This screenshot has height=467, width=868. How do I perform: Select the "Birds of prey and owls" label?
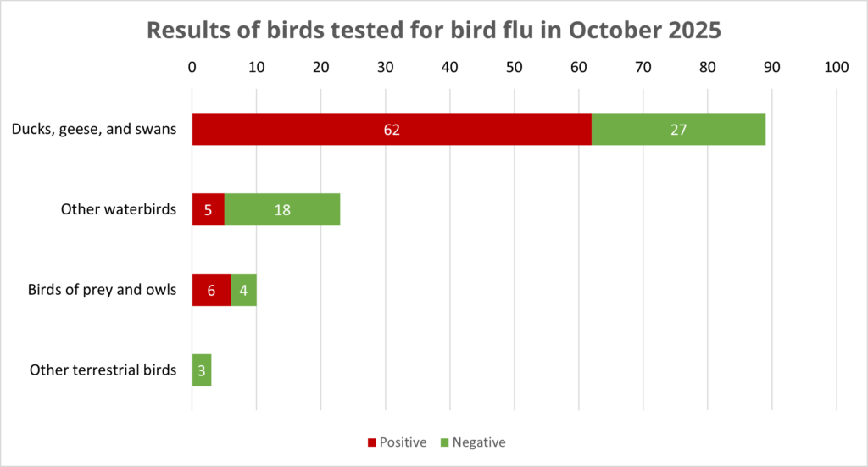pyautogui.click(x=101, y=290)
